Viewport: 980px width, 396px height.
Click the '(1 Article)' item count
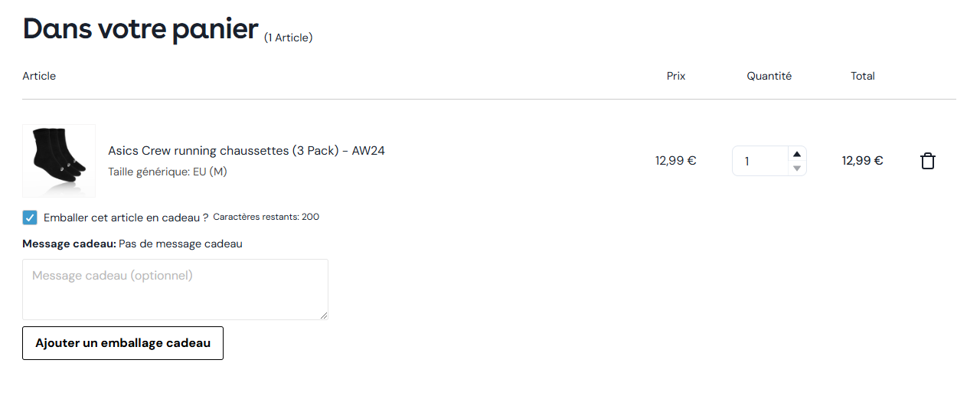(289, 38)
